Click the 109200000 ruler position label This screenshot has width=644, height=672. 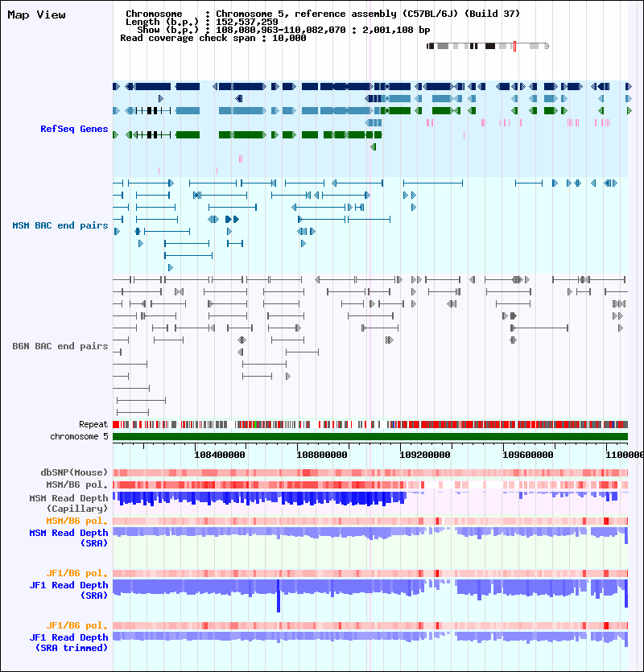(x=425, y=455)
